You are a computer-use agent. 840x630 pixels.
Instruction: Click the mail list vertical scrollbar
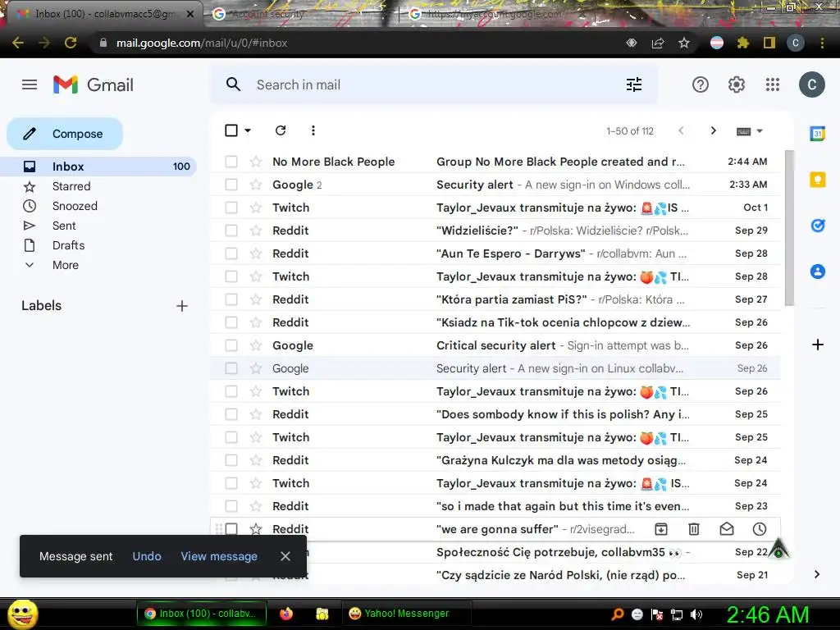[789, 229]
